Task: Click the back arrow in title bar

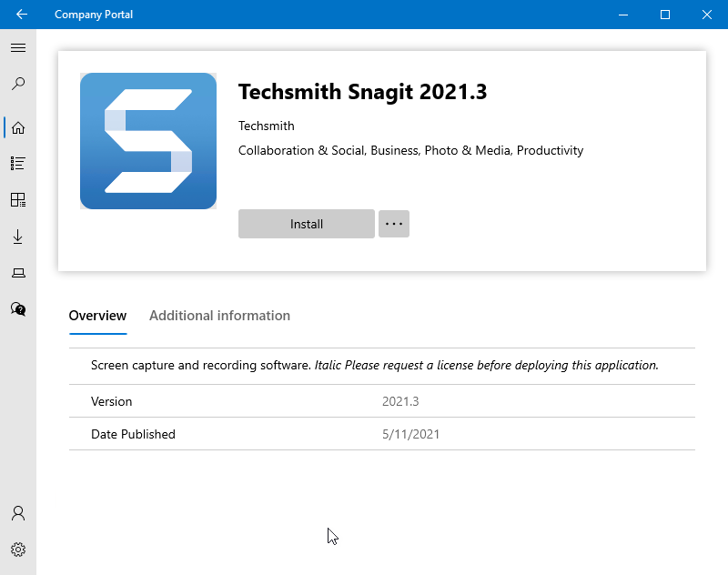Action: click(22, 15)
